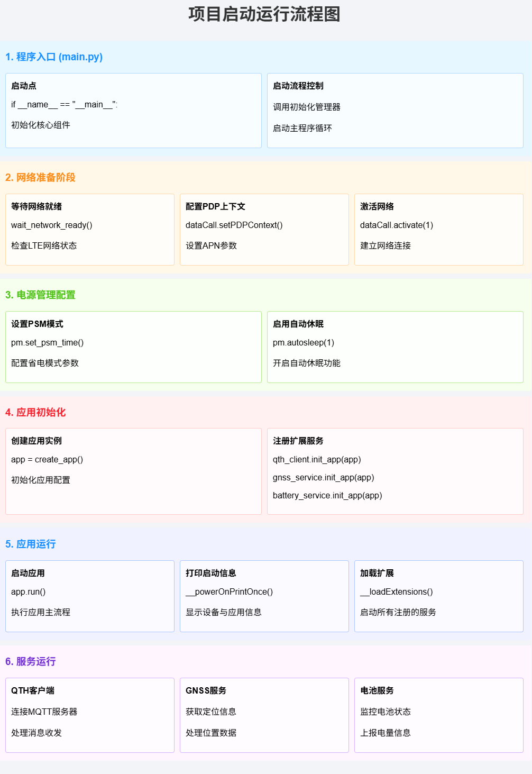Click the 应用初始化 section heading
The height and width of the screenshot is (774, 532).
pos(35,412)
